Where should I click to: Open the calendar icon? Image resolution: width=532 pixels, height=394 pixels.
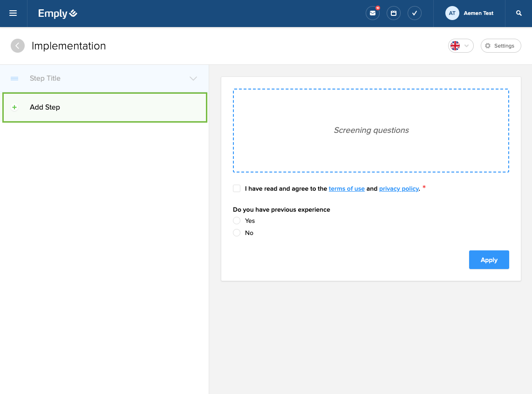click(394, 14)
